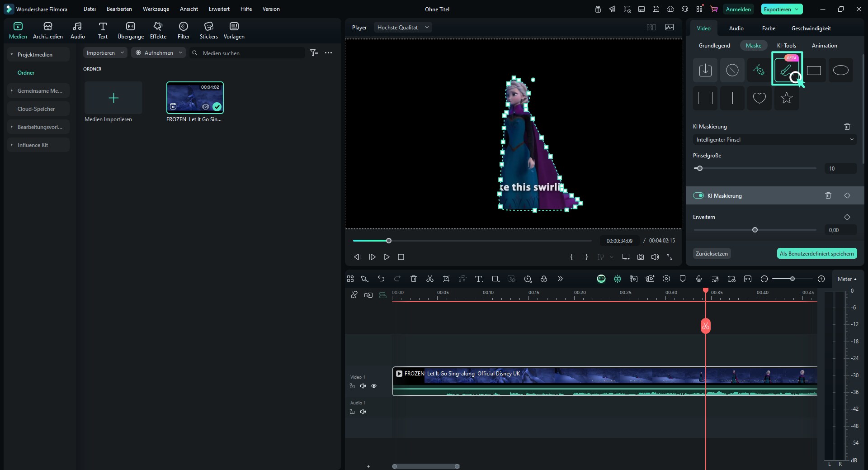Show more timeline tools chevron

point(560,279)
